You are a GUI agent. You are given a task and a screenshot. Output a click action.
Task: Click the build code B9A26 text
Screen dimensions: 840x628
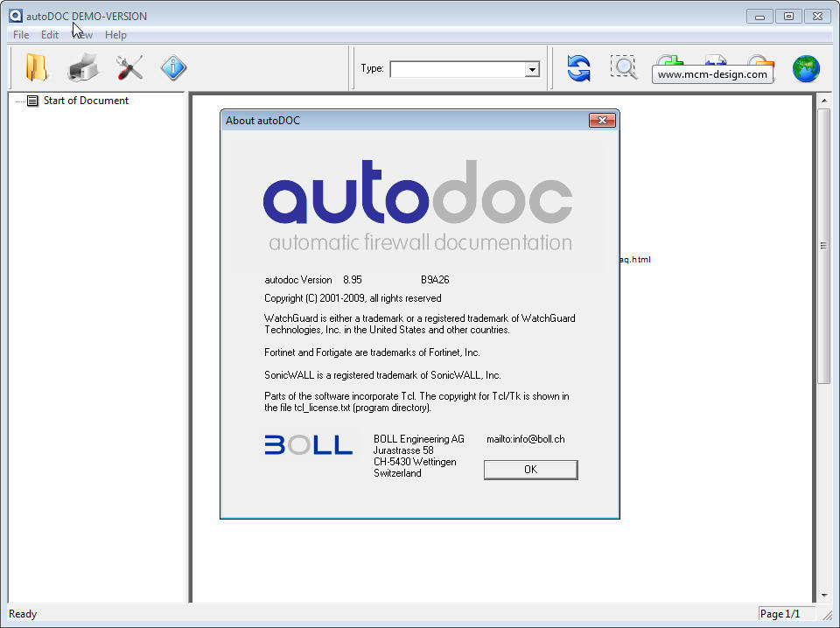[x=435, y=280]
